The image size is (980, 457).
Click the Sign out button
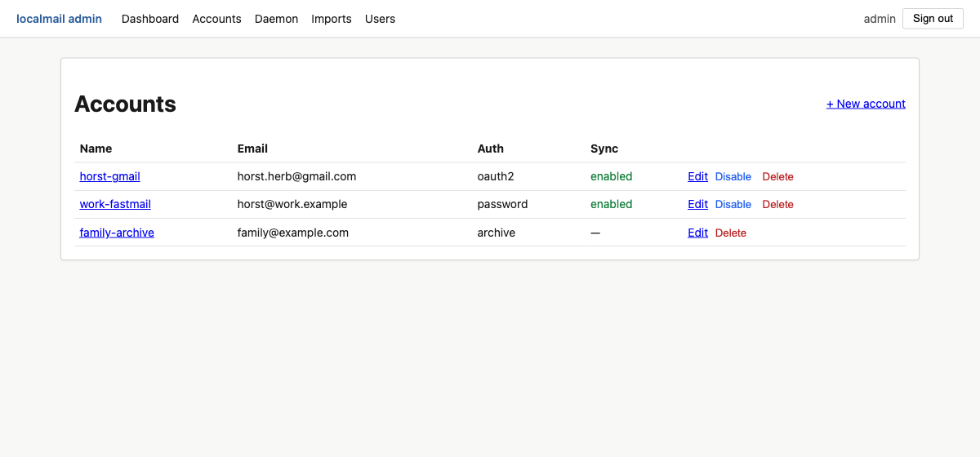click(933, 19)
